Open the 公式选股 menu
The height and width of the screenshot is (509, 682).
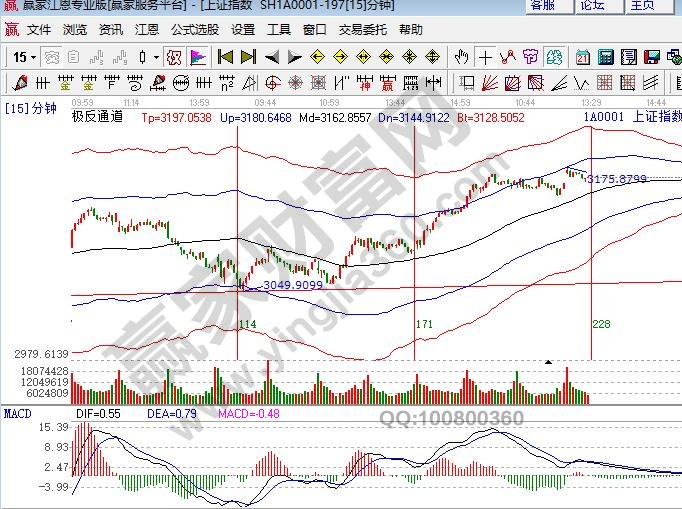(194, 30)
